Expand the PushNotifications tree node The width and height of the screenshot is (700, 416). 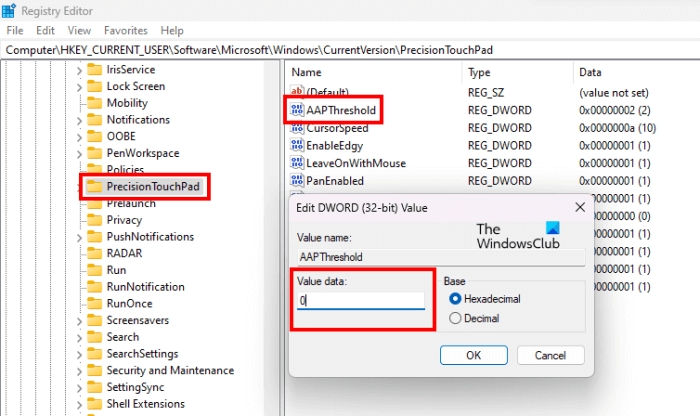click(x=79, y=237)
